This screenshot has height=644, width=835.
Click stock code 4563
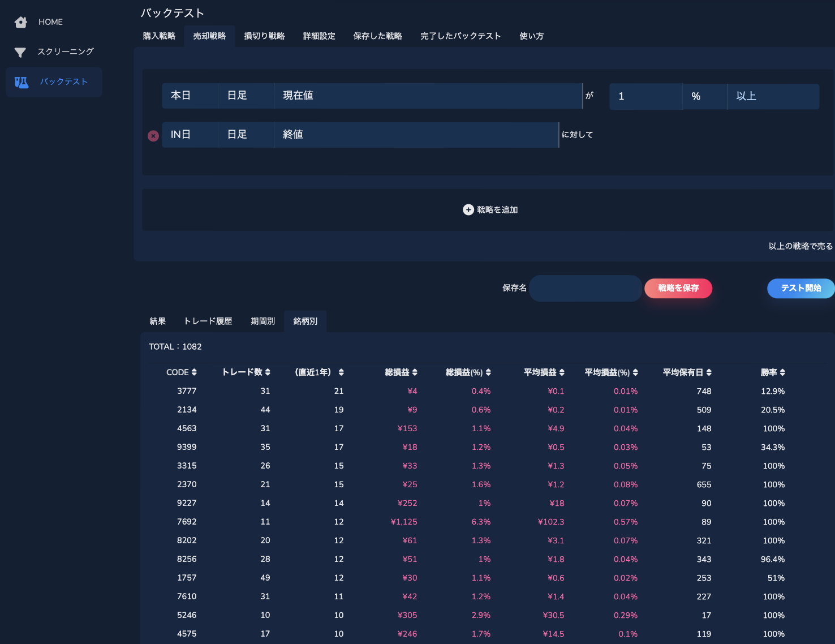[187, 428]
